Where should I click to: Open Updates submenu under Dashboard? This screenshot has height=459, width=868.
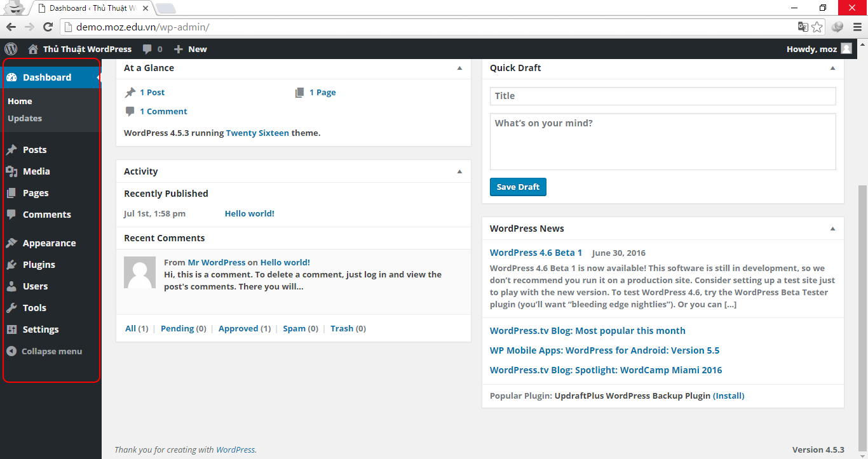25,118
